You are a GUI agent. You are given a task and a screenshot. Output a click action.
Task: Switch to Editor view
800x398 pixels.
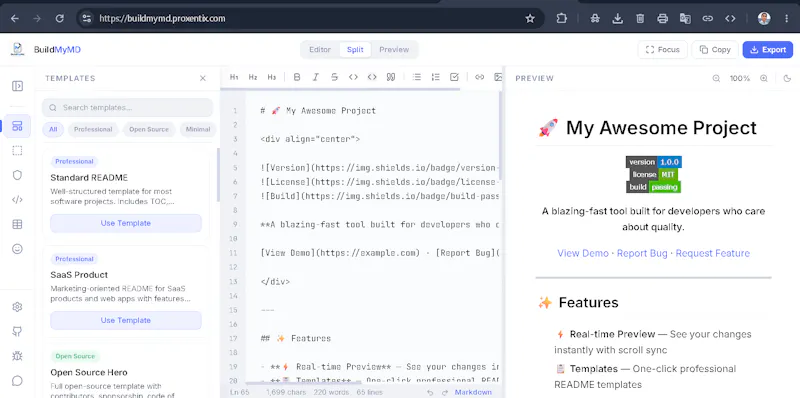coord(320,49)
